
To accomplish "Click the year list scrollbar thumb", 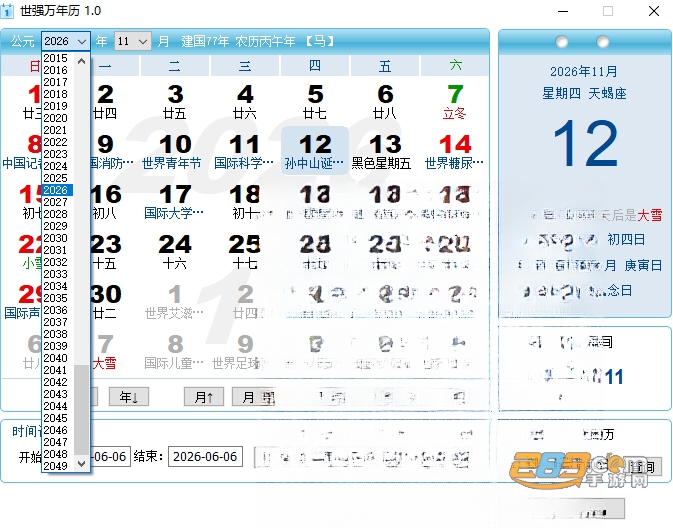I will (x=82, y=410).
